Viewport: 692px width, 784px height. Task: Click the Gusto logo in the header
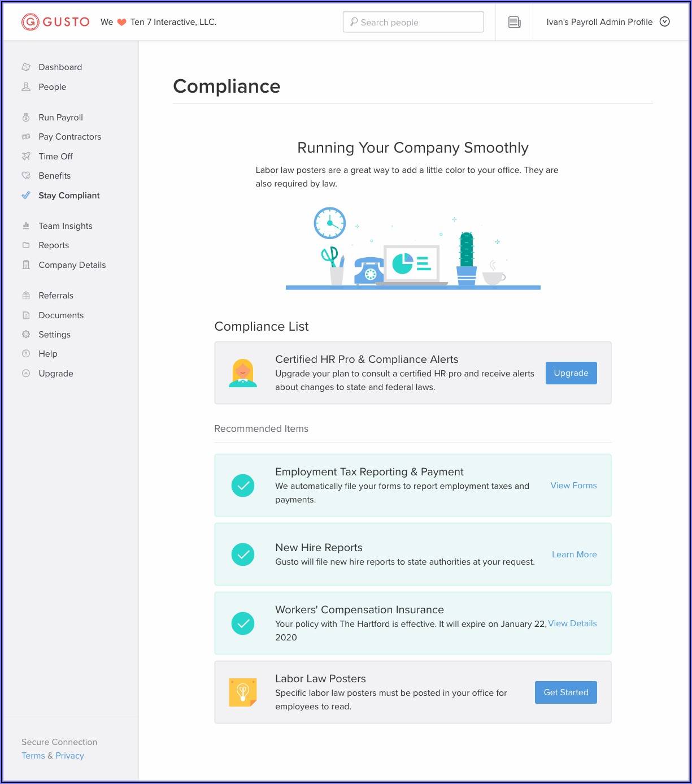55,22
